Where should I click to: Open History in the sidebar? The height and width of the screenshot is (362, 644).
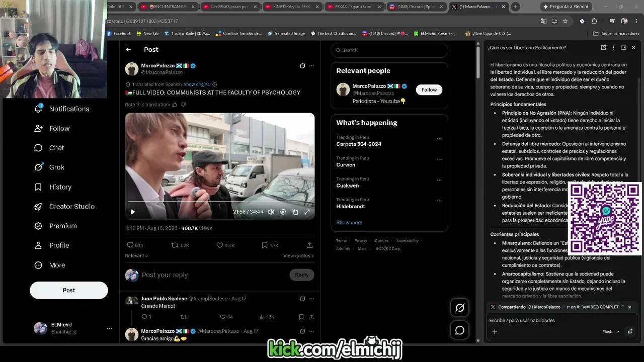(x=53, y=187)
